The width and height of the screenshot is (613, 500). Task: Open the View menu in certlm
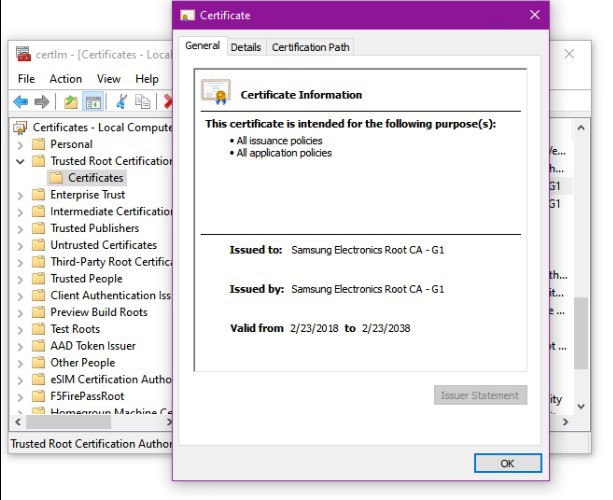(x=109, y=79)
